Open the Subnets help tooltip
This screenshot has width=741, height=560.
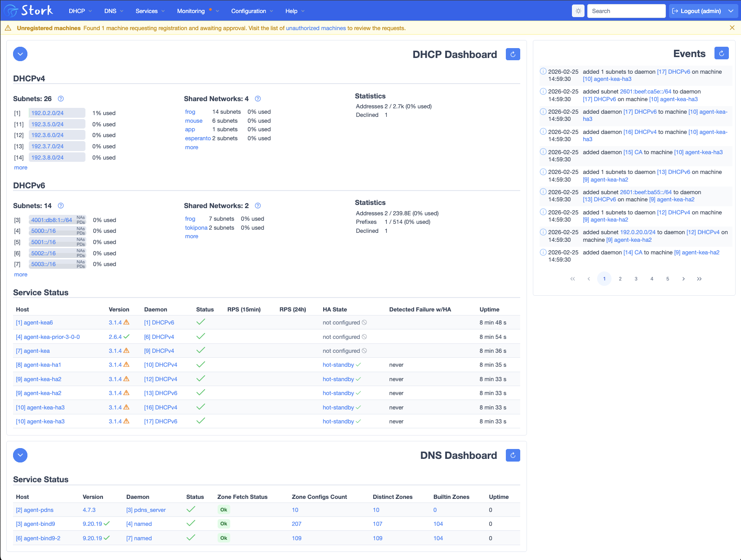[61, 99]
